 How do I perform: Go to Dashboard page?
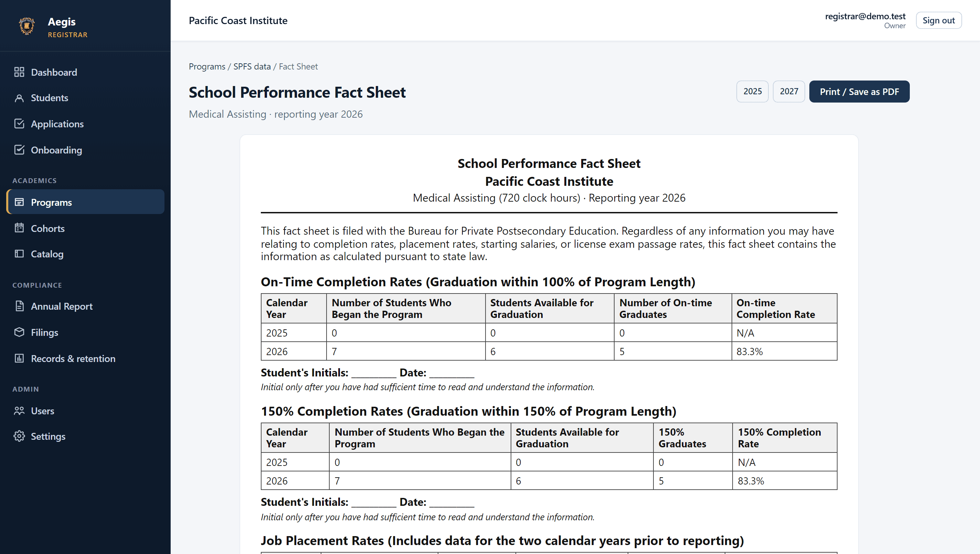coord(54,72)
